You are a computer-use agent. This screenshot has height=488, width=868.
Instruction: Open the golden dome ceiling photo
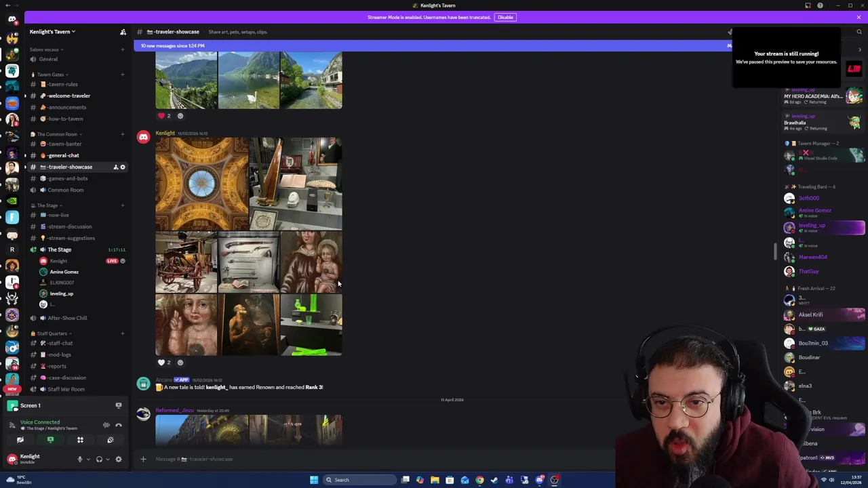point(201,184)
